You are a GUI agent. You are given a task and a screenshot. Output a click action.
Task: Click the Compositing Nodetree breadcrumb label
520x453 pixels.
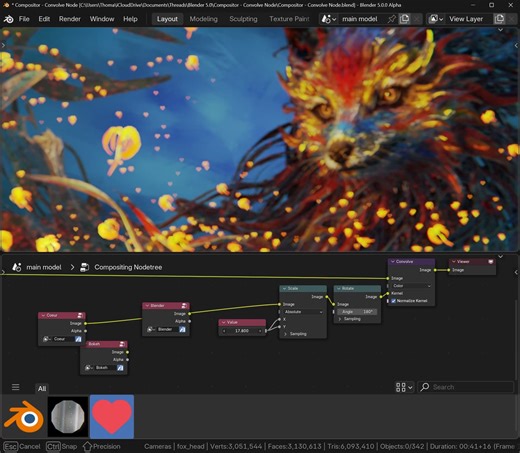point(128,267)
